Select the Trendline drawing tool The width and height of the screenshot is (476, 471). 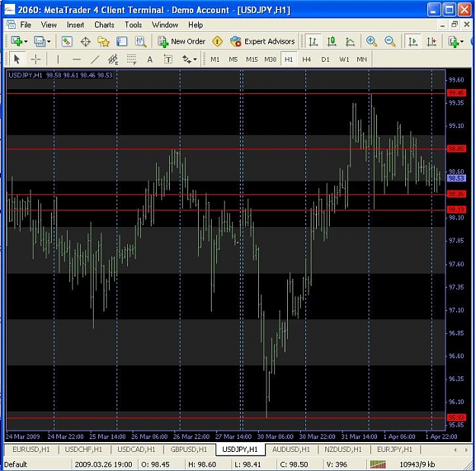pos(95,59)
